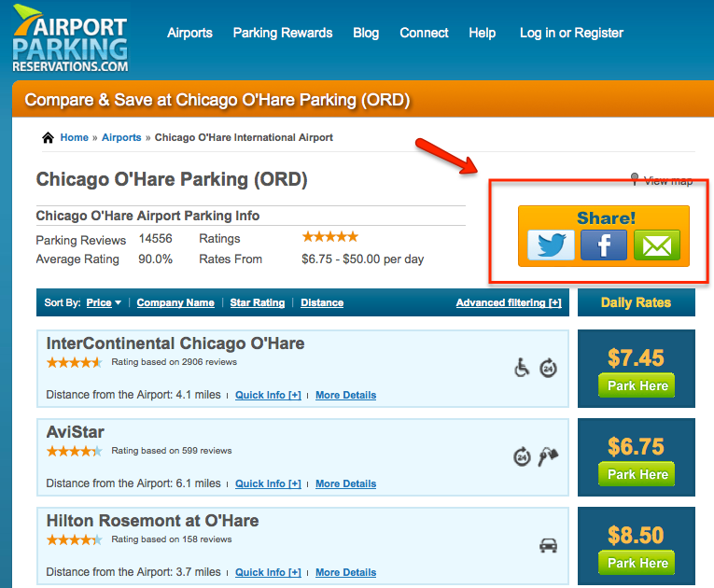Open the Help page
This screenshot has height=588, width=714.
483,33
